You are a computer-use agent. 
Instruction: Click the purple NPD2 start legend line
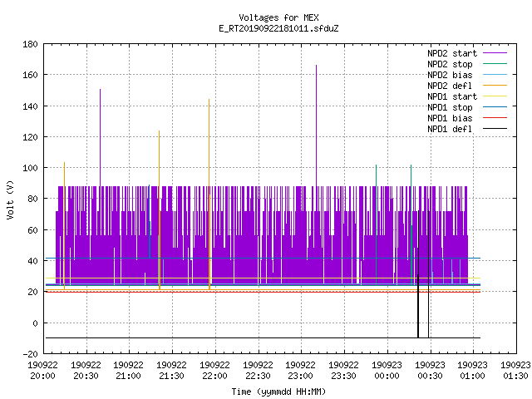click(495, 53)
